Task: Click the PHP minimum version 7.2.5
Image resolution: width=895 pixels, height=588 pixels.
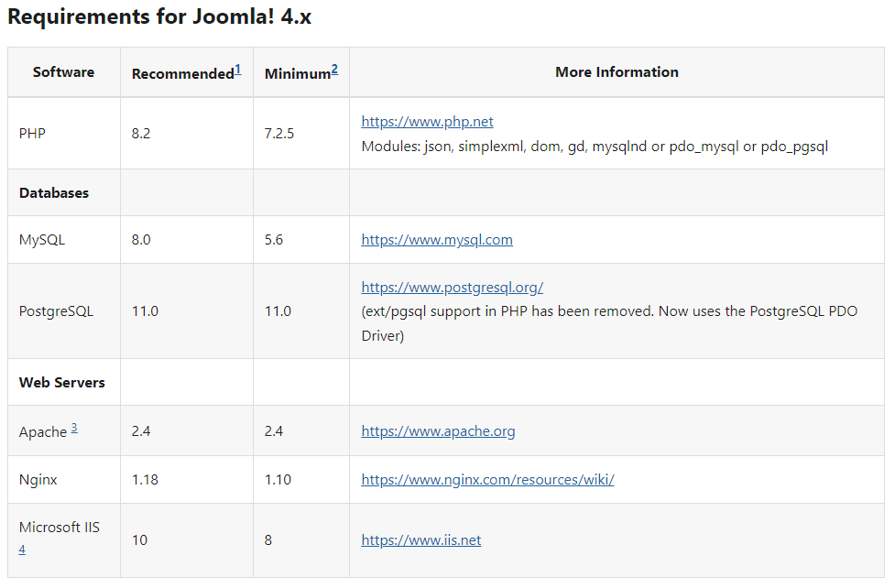Action: coord(278,134)
